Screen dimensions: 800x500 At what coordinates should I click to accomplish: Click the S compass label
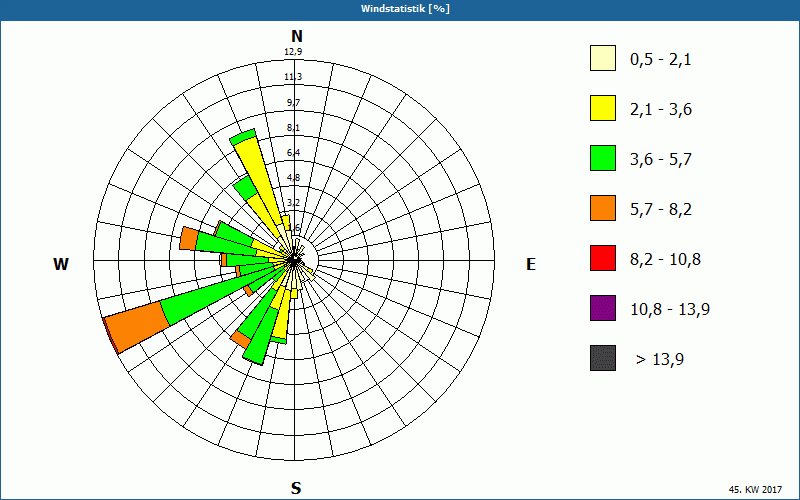click(x=296, y=489)
